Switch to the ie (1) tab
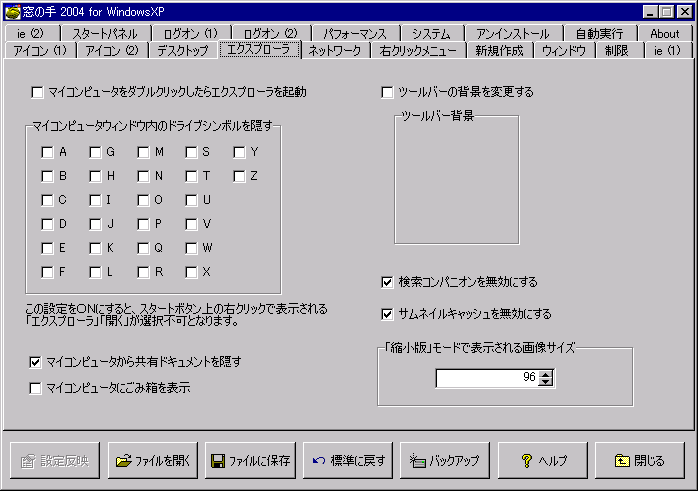698x491 pixels. coord(667,50)
